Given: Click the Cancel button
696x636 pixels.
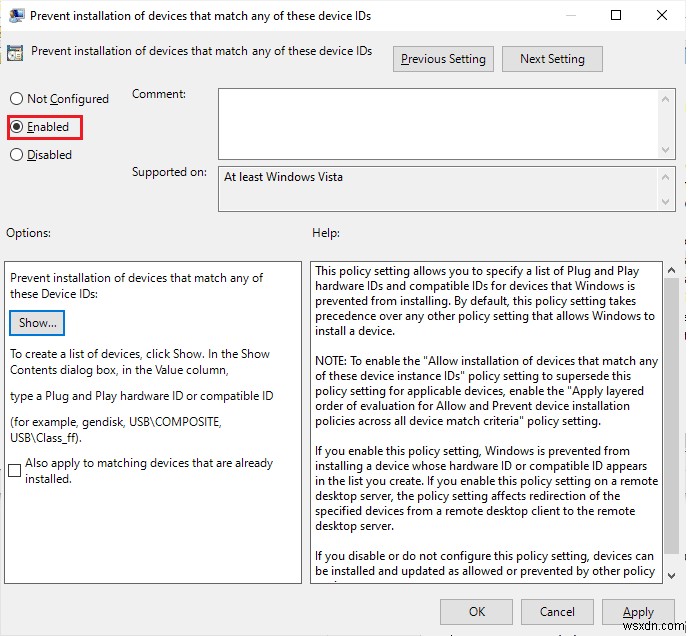Looking at the screenshot, I should 557,612.
